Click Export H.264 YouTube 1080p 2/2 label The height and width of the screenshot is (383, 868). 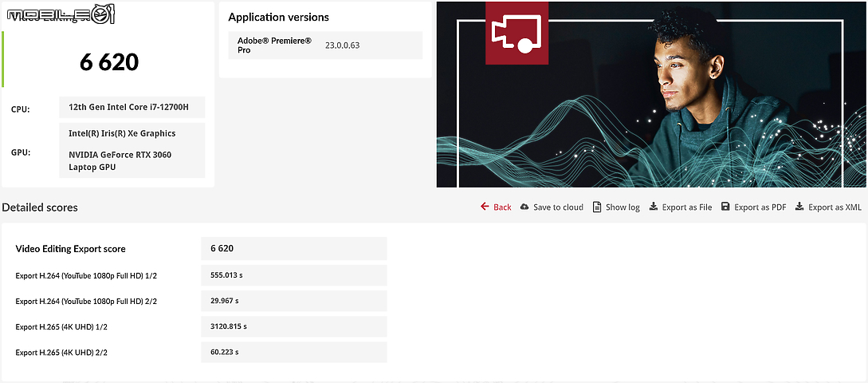click(86, 301)
